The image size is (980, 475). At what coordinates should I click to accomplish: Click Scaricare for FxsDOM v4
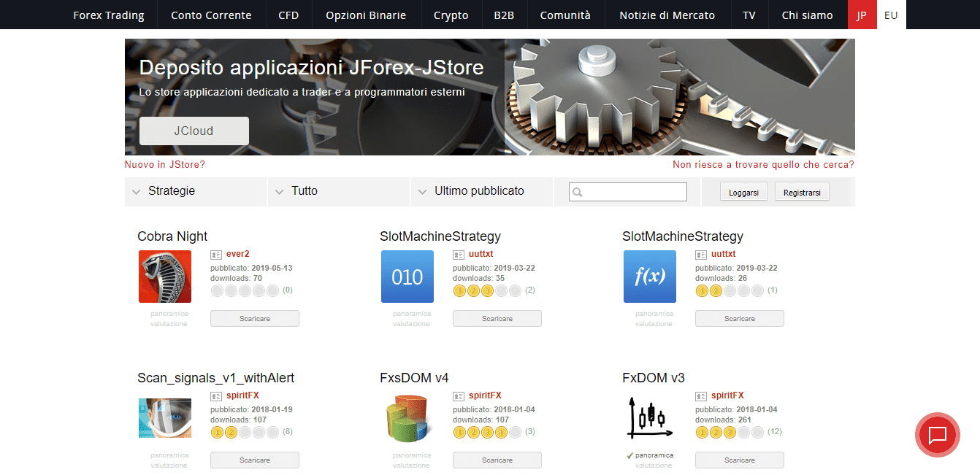coord(497,460)
